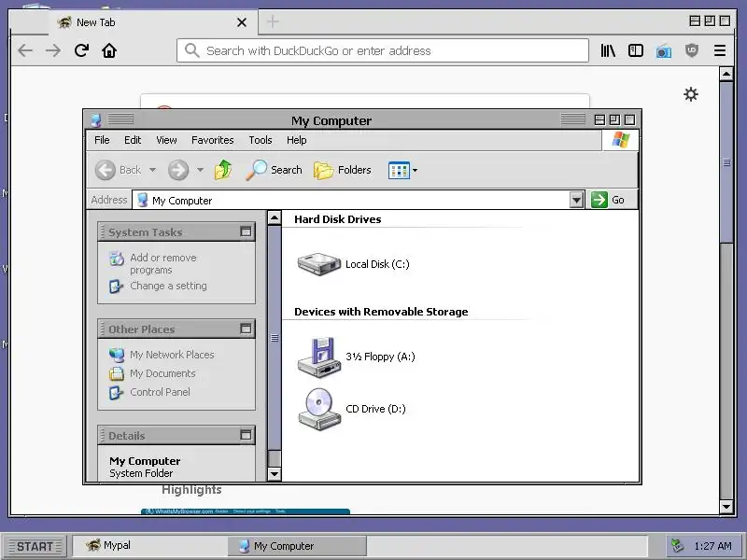Click the Change a setting icon
The height and width of the screenshot is (560, 747).
pyautogui.click(x=116, y=287)
